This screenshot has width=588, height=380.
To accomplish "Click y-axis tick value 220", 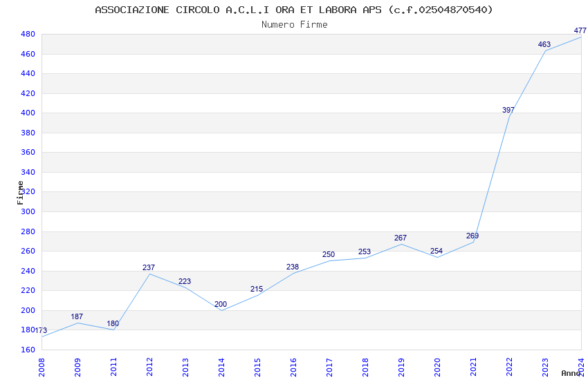I will click(x=28, y=290).
